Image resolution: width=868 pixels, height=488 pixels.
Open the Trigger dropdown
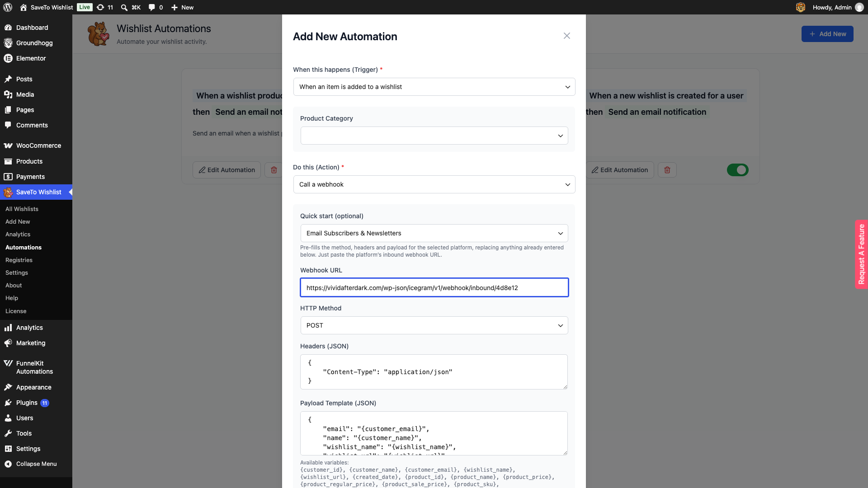pos(434,87)
